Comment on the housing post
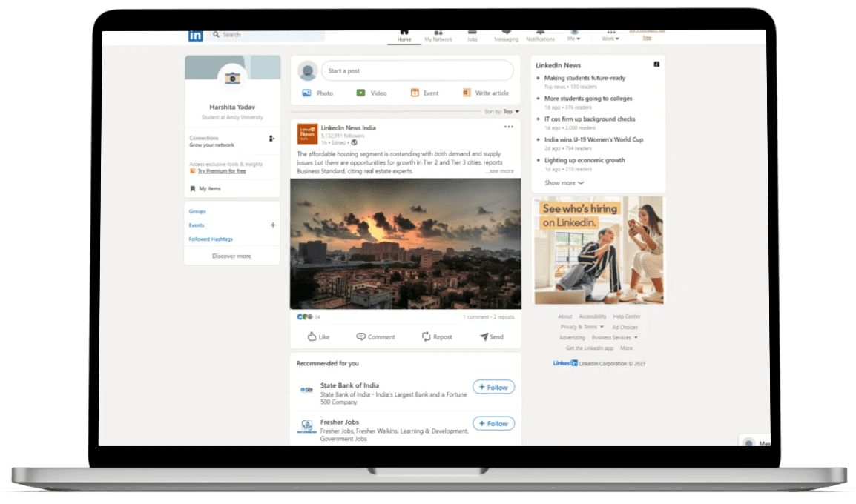 tap(375, 337)
